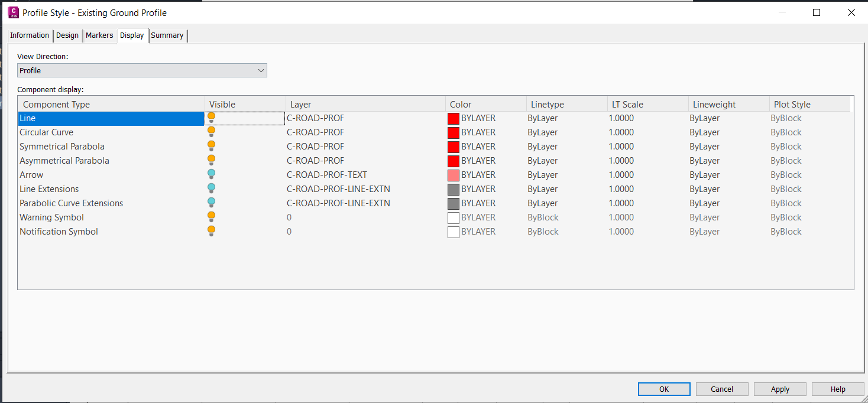The image size is (868, 403).
Task: Switch to the Summary tab
Action: point(167,35)
